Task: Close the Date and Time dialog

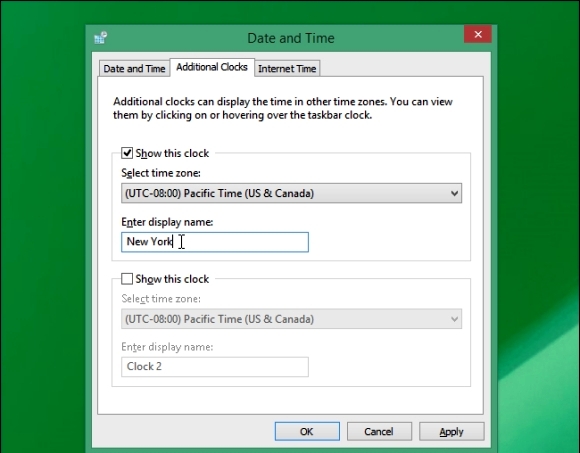Action: tap(478, 34)
